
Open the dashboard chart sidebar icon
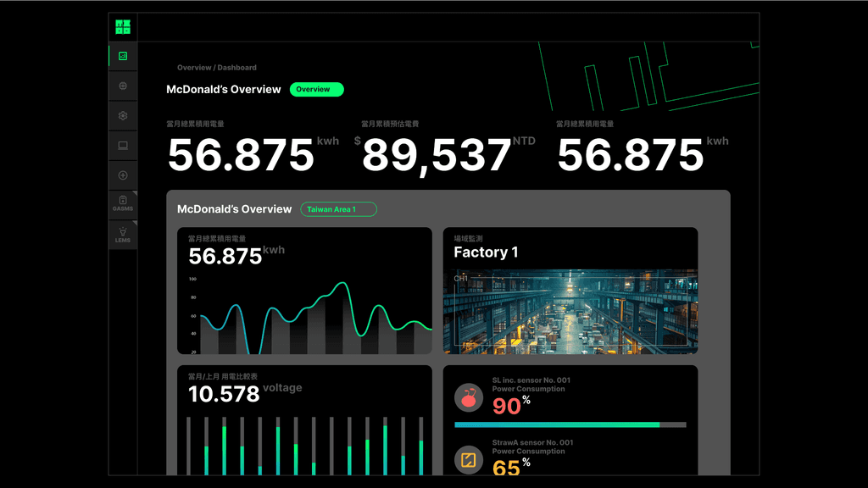(x=123, y=56)
